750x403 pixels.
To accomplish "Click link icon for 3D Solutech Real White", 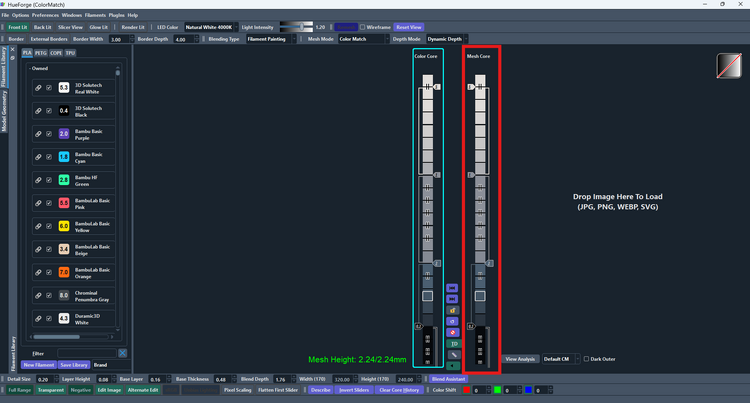I will (38, 88).
